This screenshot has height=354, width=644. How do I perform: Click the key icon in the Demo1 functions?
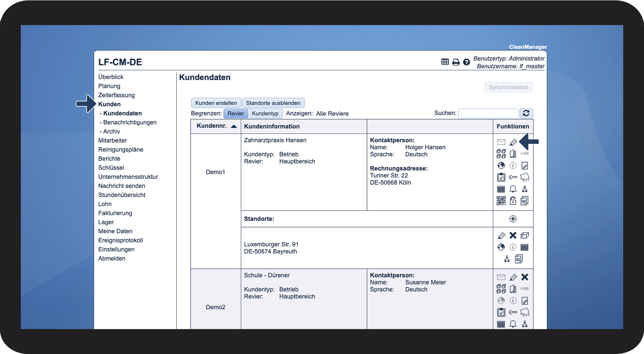pyautogui.click(x=513, y=177)
